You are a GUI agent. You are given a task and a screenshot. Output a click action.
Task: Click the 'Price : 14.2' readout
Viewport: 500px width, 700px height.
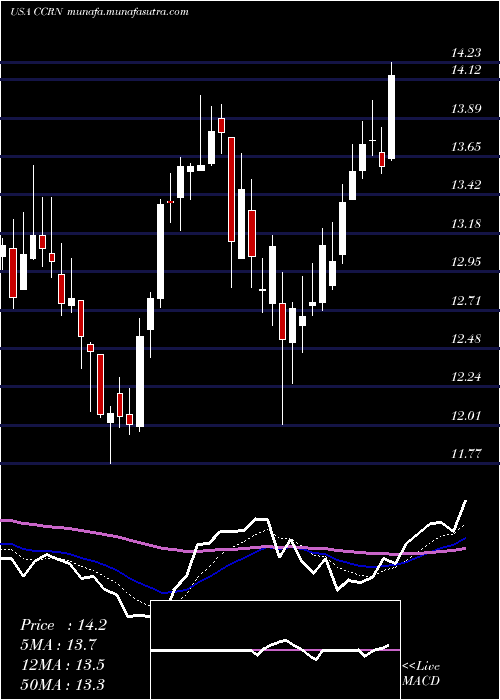[63, 625]
